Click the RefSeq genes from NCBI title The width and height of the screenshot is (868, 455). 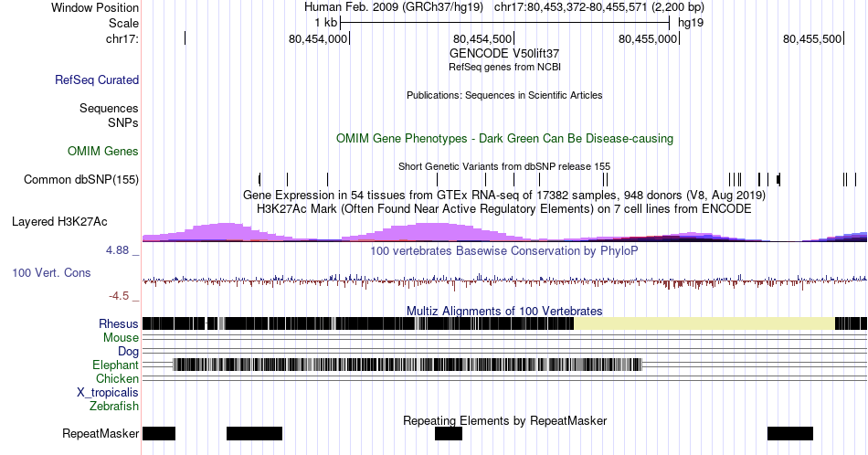click(x=504, y=67)
